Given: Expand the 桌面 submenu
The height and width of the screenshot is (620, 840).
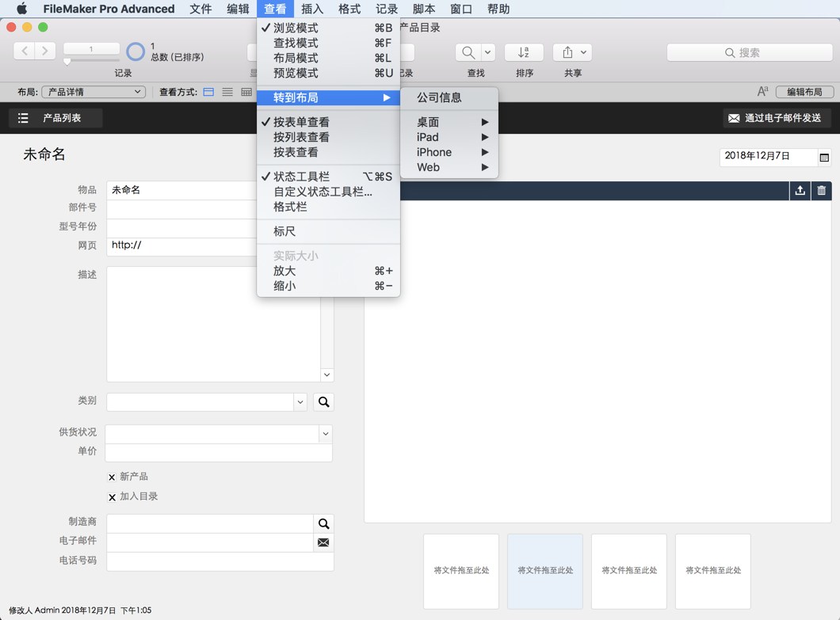Looking at the screenshot, I should pos(449,122).
